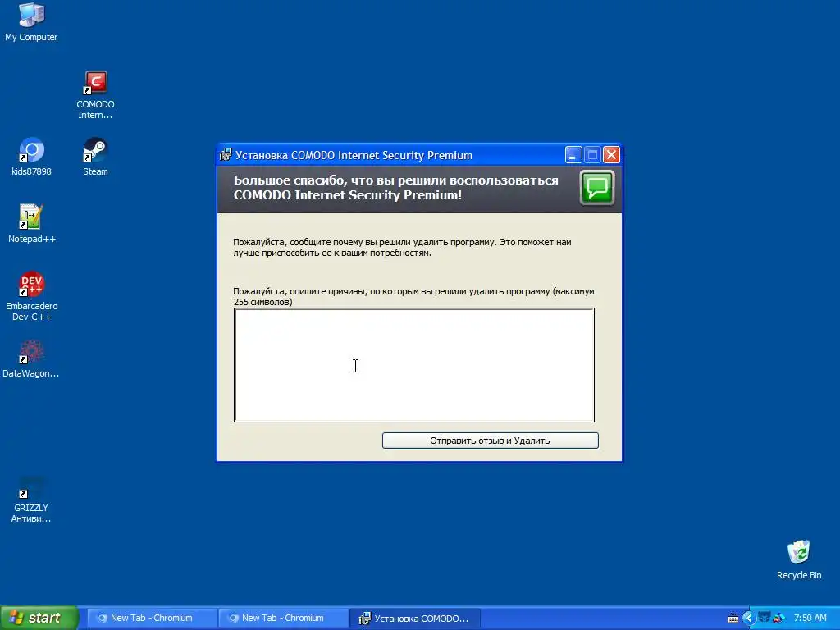
Task: Select the kids87898 Chromium shortcut icon
Action: (x=32, y=157)
